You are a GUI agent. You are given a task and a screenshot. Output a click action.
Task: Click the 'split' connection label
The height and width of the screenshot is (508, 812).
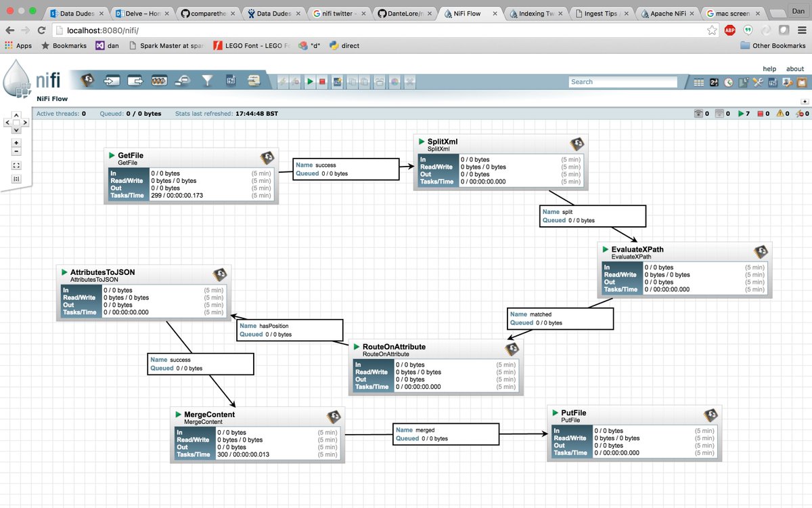click(x=593, y=216)
